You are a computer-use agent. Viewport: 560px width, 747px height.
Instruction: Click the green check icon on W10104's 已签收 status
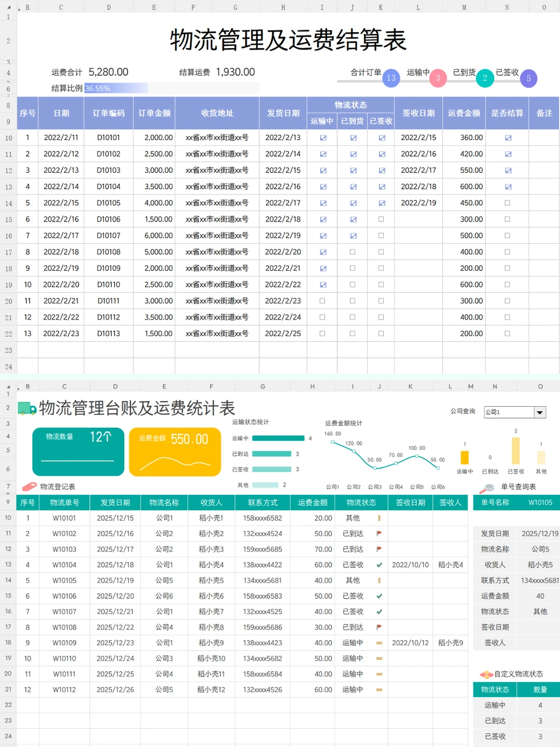380,564
